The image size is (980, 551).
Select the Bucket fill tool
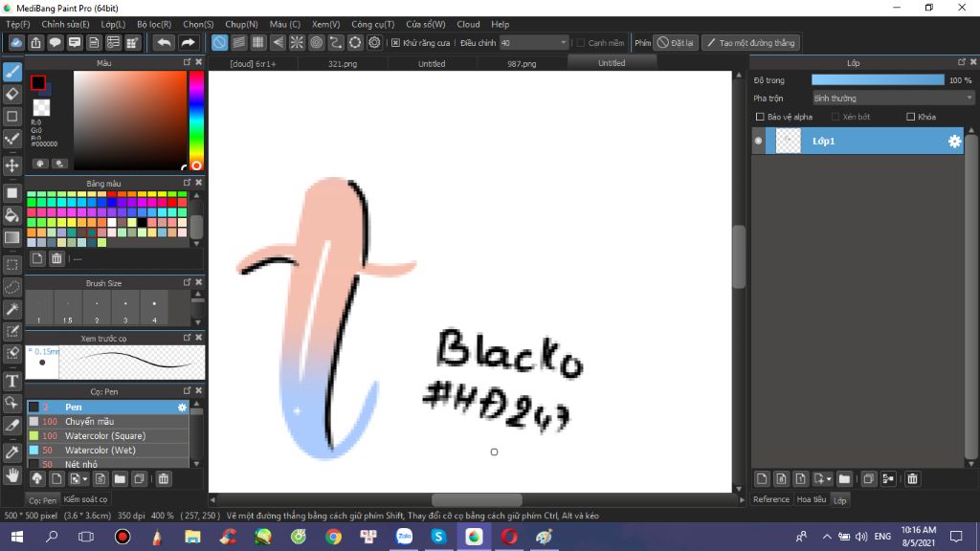(12, 215)
